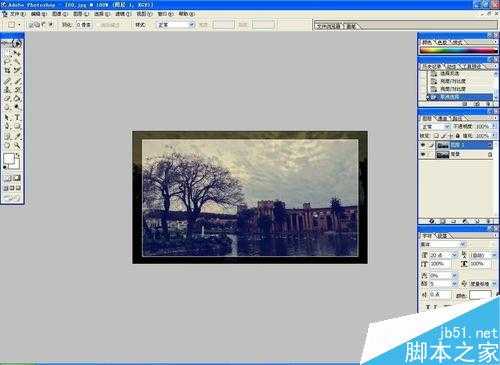Image resolution: width=500 pixels, height=365 pixels.
Task: Select the Zoom magnifier tool
Action: (17, 145)
